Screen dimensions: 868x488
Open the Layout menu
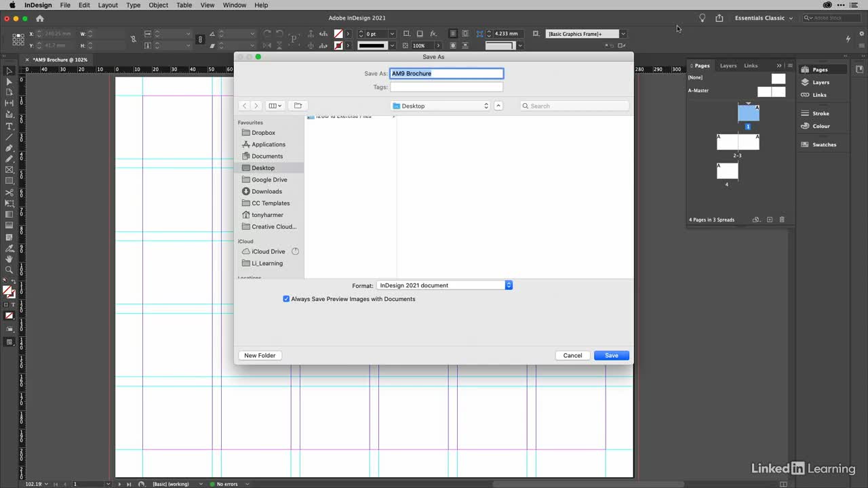point(108,5)
